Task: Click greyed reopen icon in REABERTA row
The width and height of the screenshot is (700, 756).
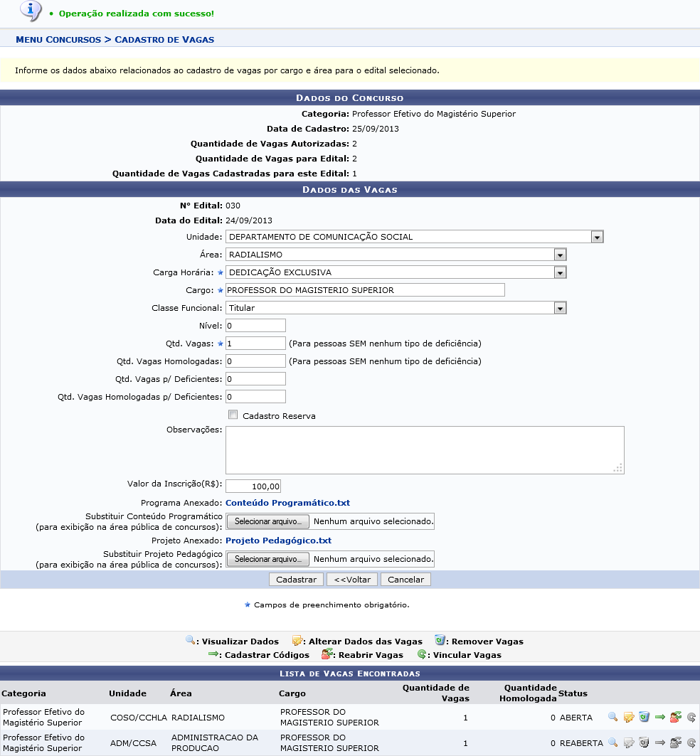Action: pyautogui.click(x=675, y=742)
